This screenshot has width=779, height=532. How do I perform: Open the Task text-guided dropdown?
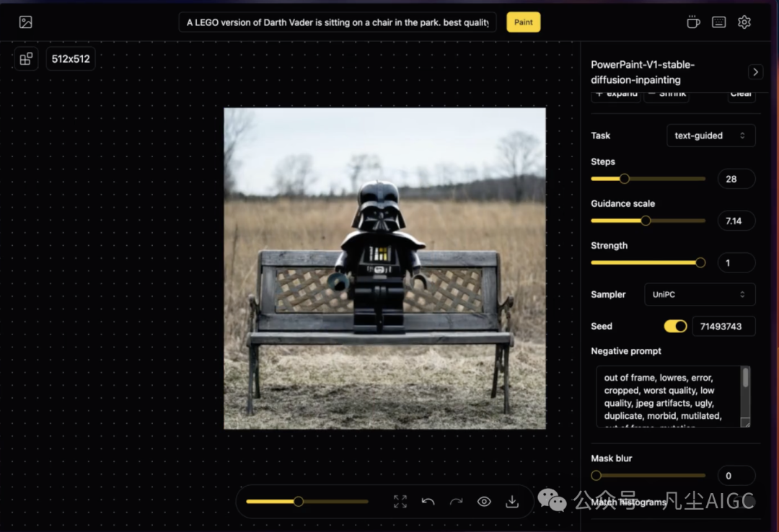tap(710, 135)
